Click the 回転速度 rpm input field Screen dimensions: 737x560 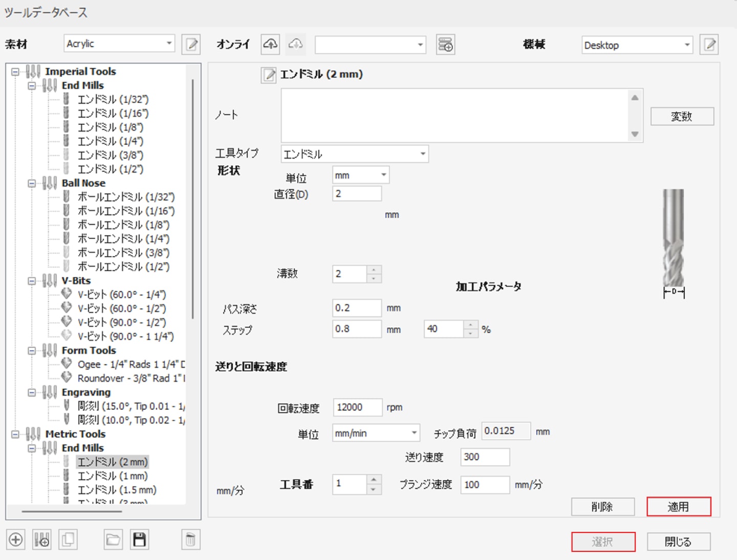(357, 408)
